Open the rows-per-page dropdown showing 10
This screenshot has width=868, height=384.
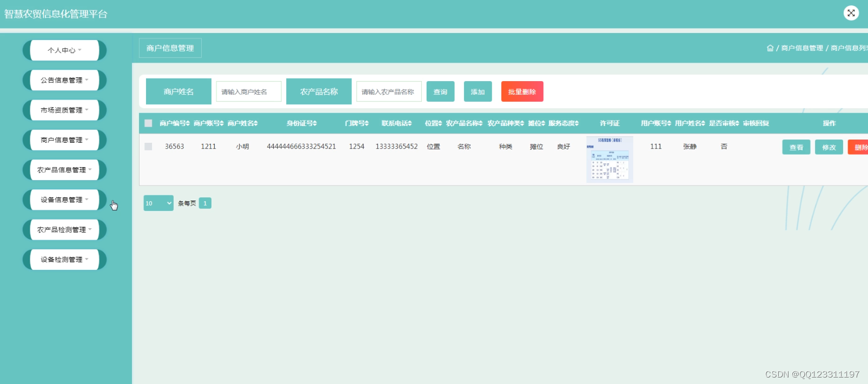[158, 203]
